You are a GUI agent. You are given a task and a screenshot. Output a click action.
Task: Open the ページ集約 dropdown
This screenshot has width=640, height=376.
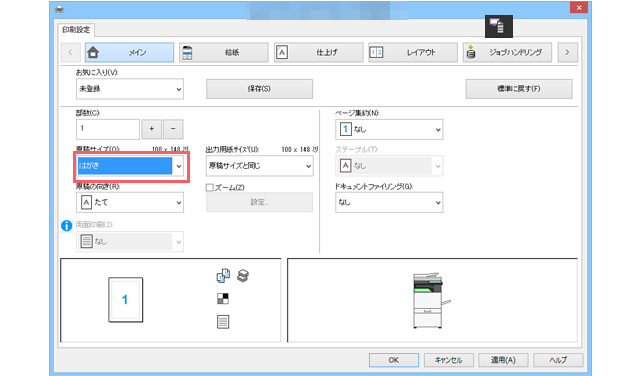pos(389,129)
